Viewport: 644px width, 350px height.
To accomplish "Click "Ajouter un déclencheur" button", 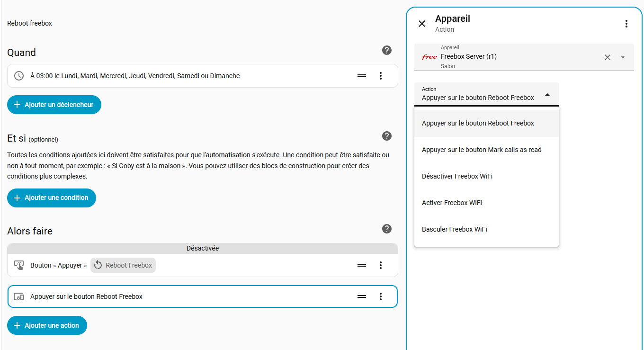I will tap(54, 105).
